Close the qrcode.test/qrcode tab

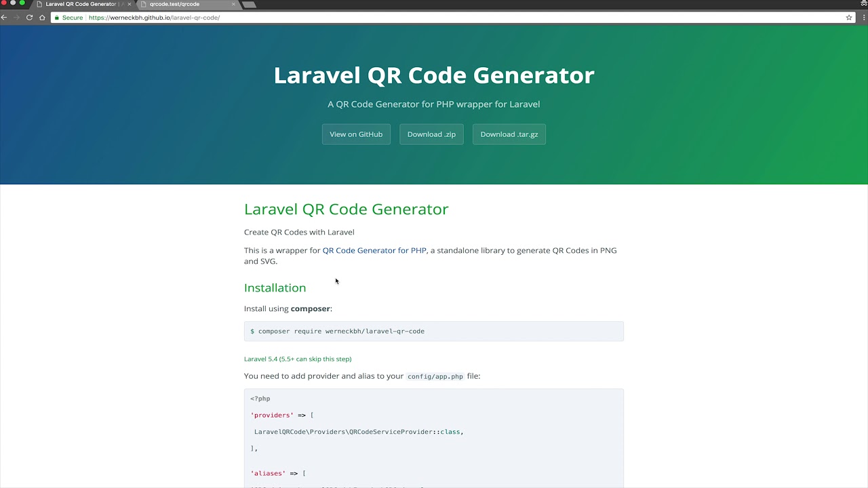(234, 4)
